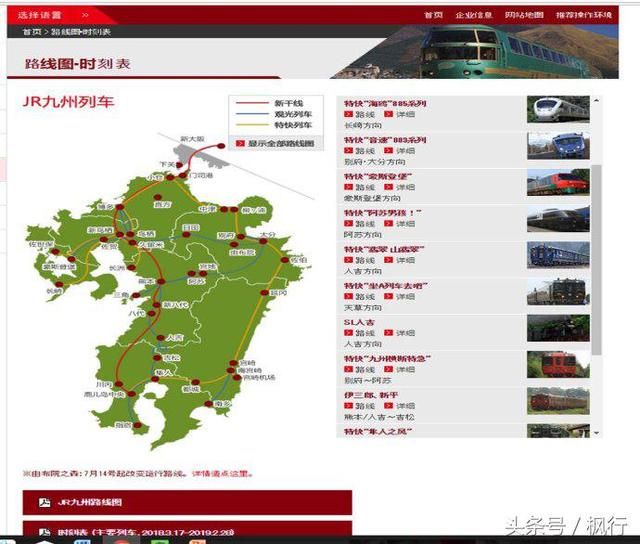
Task: Go to 首页 in the top navigation
Action: (433, 15)
